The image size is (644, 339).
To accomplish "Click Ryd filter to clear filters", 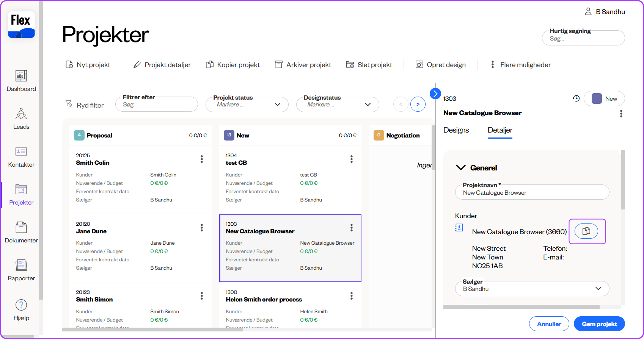I will [85, 105].
